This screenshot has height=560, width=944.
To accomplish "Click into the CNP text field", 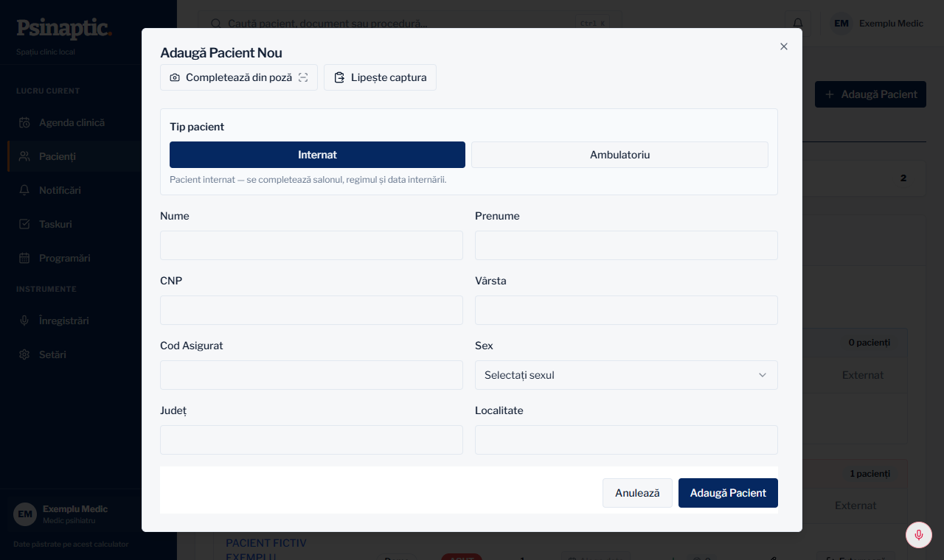I will [x=311, y=310].
